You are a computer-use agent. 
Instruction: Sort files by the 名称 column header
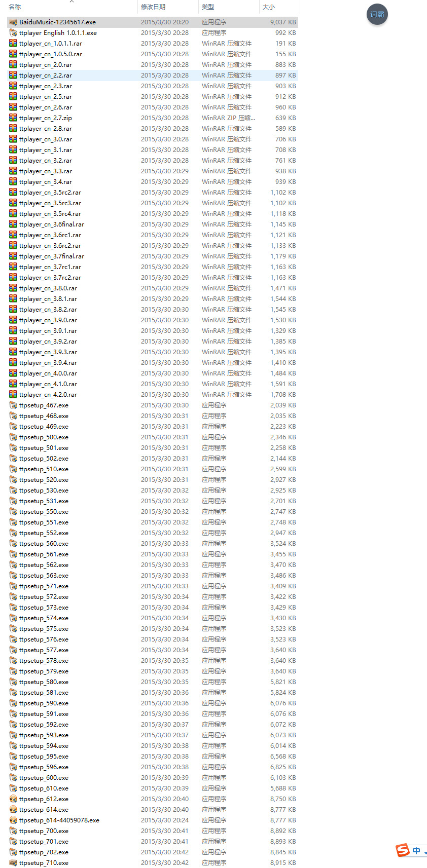[x=15, y=7]
